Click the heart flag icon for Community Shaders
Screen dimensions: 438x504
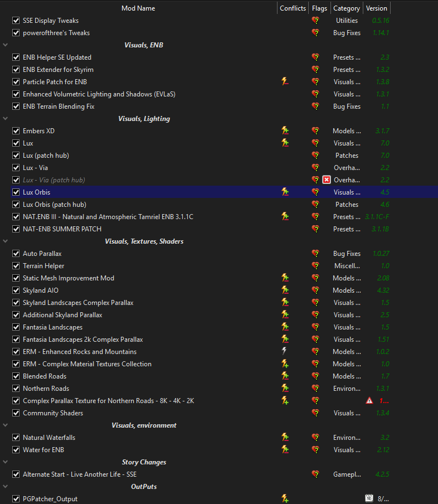[x=315, y=413]
